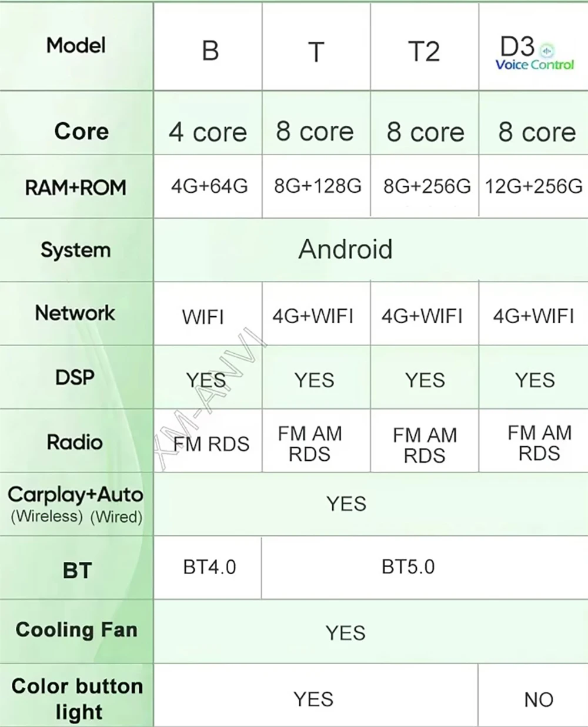The width and height of the screenshot is (588, 727).
Task: Click the 4 core cell
Action: click(x=208, y=132)
